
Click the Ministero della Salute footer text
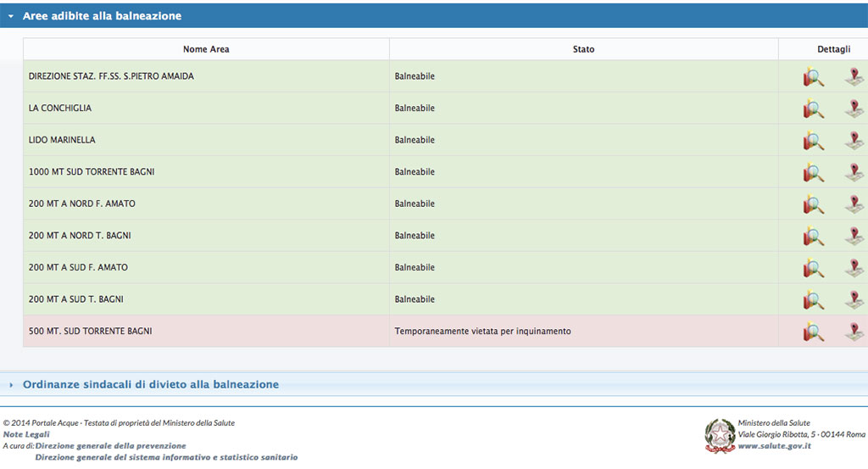pos(774,423)
